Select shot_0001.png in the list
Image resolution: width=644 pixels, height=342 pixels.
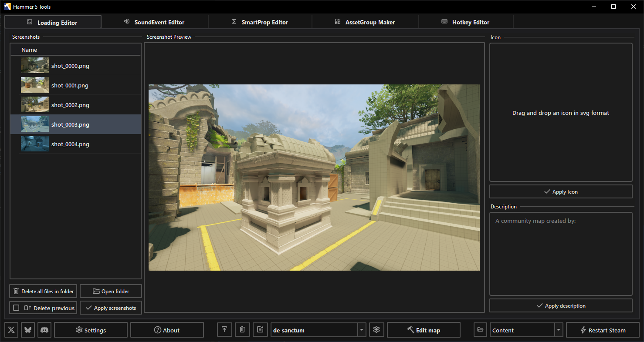[x=75, y=85]
